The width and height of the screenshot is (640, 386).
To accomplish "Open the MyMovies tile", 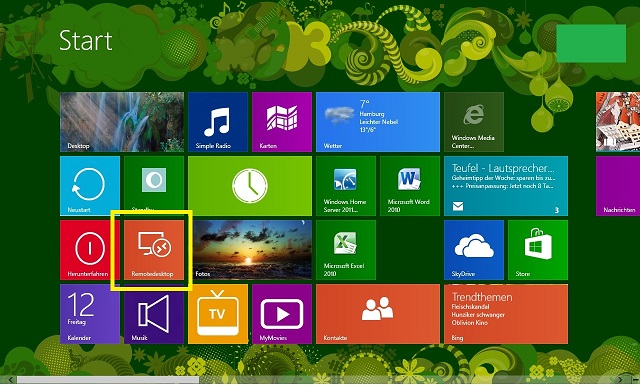I will (x=282, y=314).
